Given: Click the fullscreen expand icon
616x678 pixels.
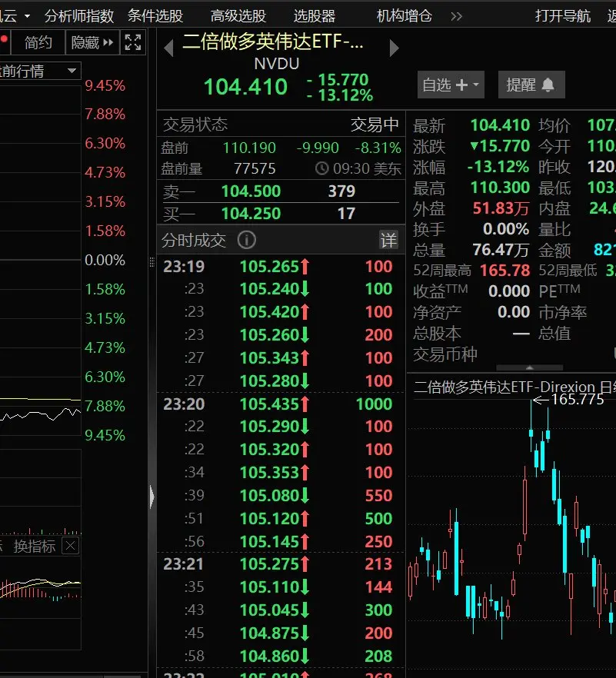Looking at the screenshot, I should 133,42.
